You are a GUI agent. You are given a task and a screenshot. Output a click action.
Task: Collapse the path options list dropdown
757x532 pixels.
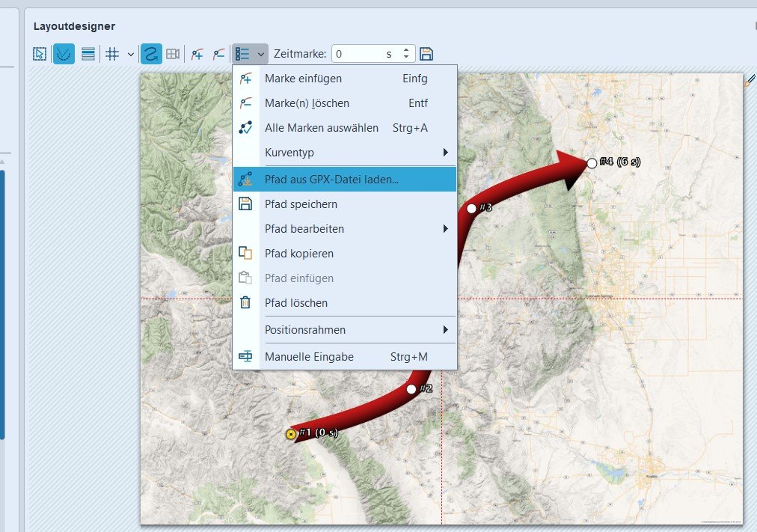click(x=250, y=54)
